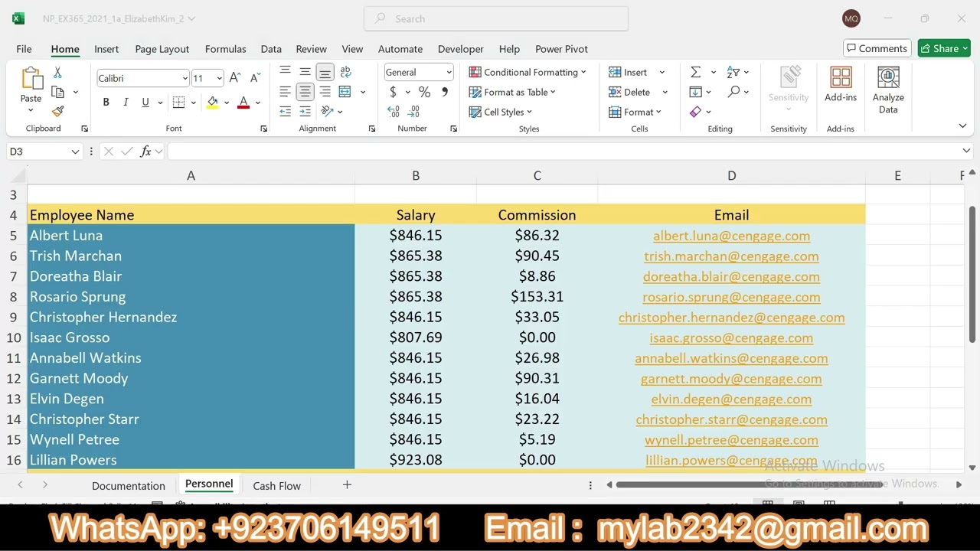The image size is (980, 551).
Task: Click the green Share button
Action: tap(945, 48)
